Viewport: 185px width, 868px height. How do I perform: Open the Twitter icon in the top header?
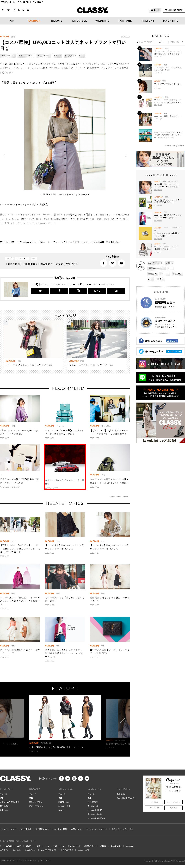click(x=8, y=10)
